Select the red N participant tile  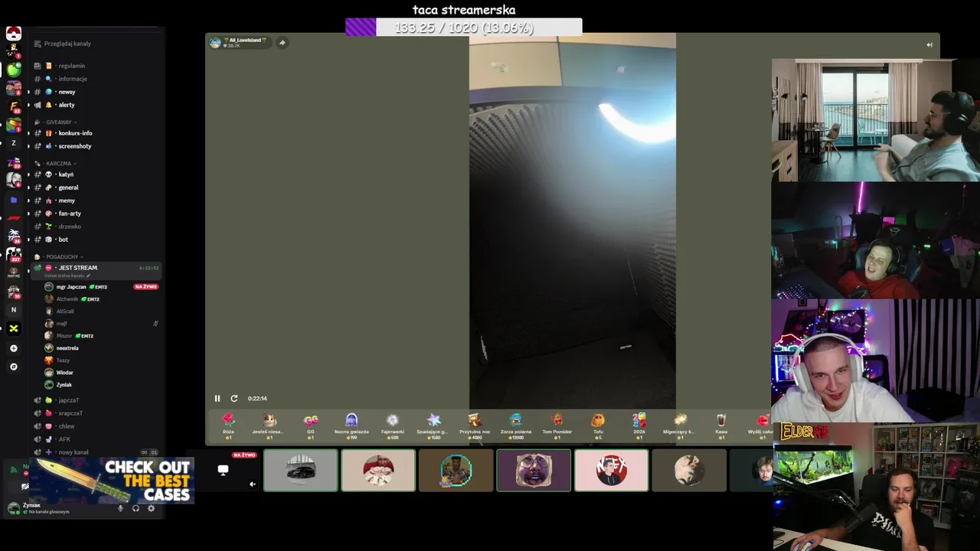click(x=611, y=470)
